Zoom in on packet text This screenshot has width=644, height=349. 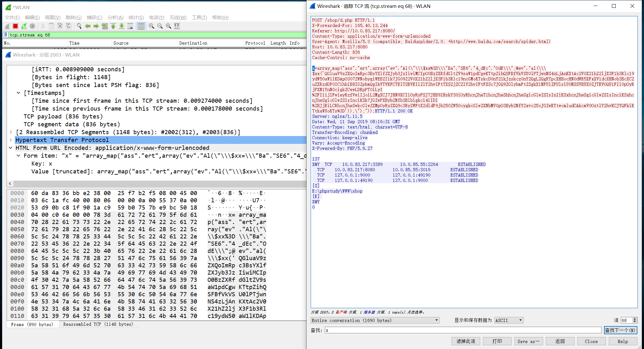152,26
